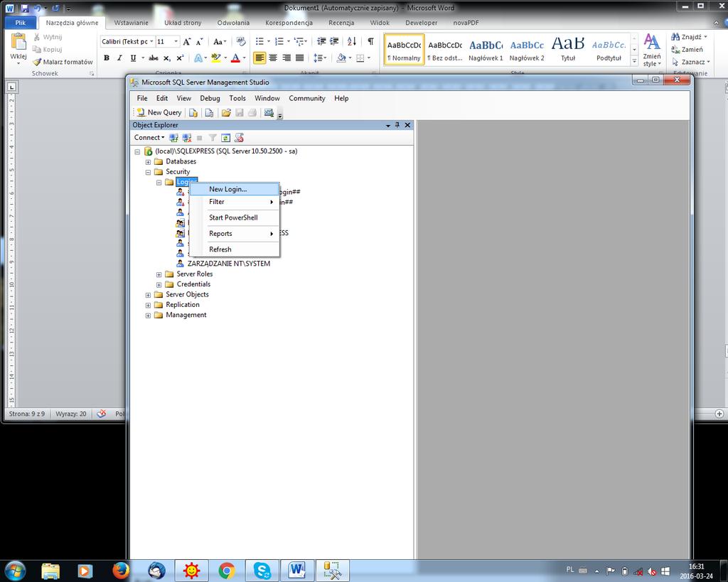Click the Save disk icon in SSMS toolbar
This screenshot has height=582, width=728.
[x=239, y=113]
